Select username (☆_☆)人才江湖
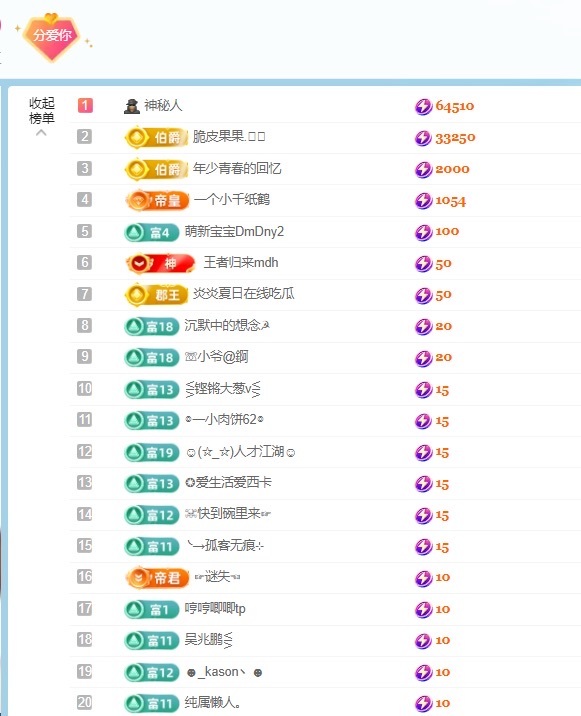This screenshot has width=581, height=716. tap(240, 452)
